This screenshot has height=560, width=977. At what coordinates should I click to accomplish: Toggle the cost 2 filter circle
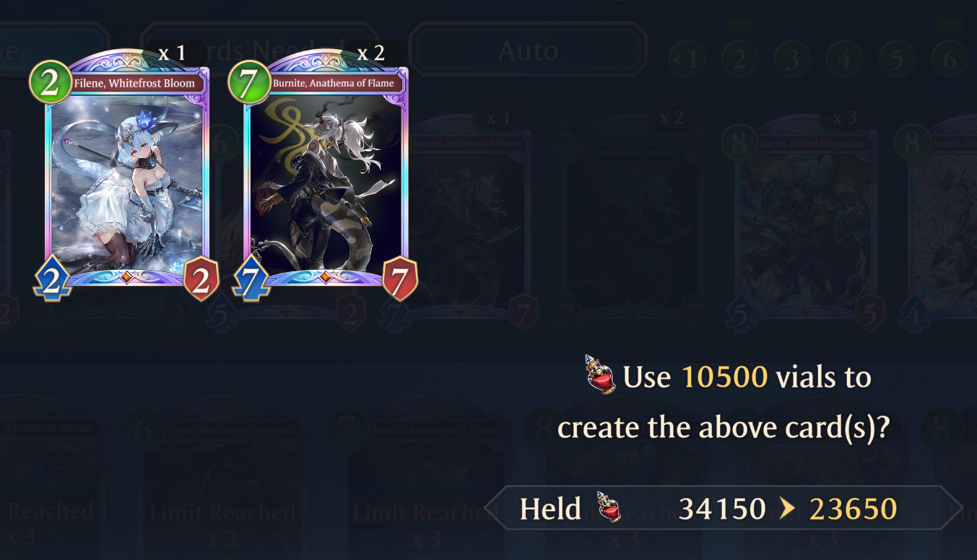739,59
